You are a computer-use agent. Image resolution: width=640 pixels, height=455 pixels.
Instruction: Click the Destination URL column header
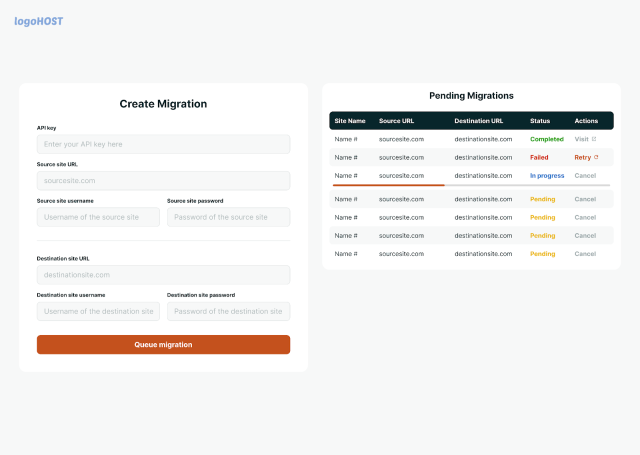click(x=478, y=121)
